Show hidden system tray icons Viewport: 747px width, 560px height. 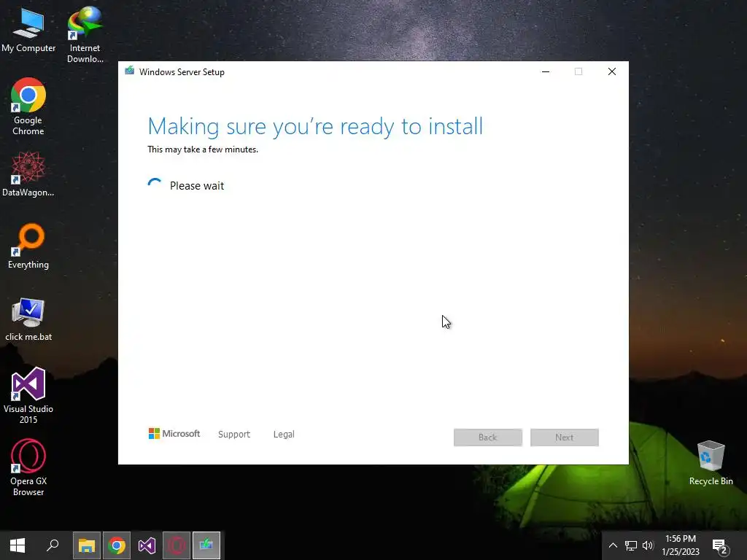click(613, 545)
